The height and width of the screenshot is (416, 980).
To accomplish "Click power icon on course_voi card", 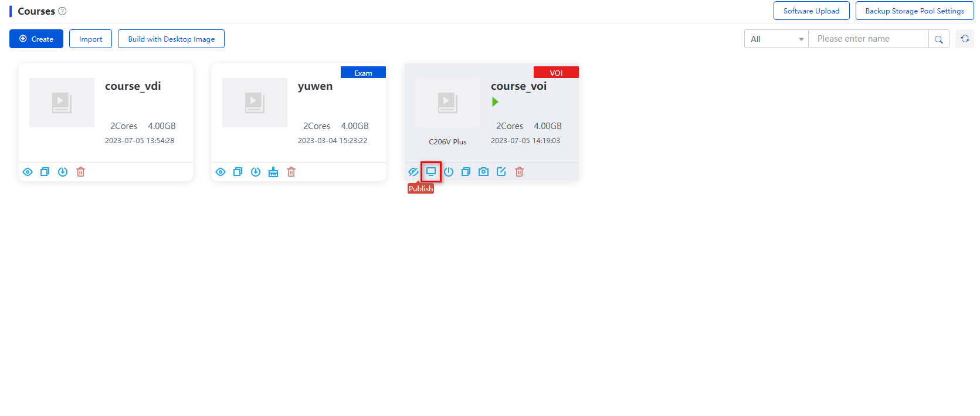I will pos(449,172).
